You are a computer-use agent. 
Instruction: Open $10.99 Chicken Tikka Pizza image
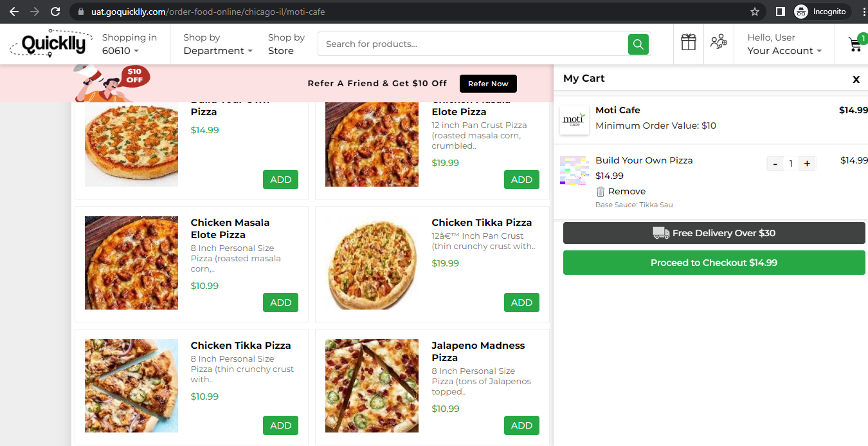(131, 386)
